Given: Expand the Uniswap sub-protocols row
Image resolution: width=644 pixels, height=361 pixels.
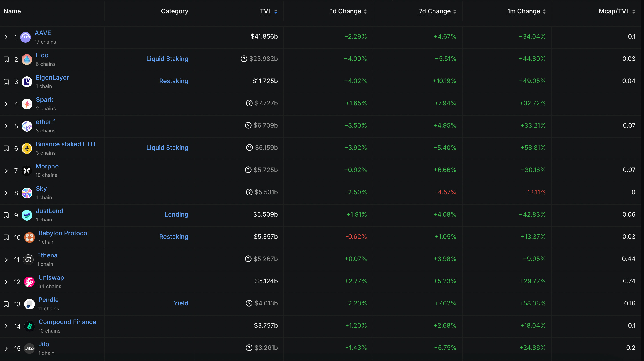Looking at the screenshot, I should click(x=6, y=282).
